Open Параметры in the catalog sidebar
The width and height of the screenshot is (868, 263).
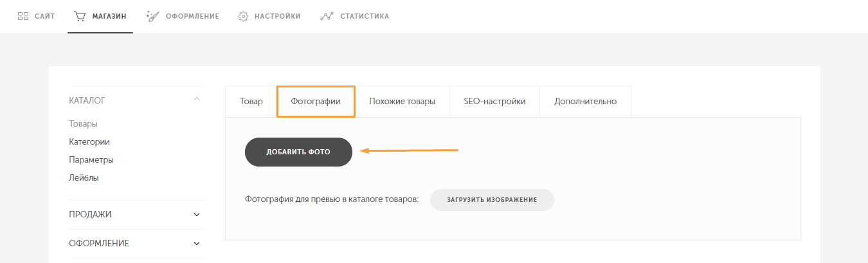click(x=91, y=159)
